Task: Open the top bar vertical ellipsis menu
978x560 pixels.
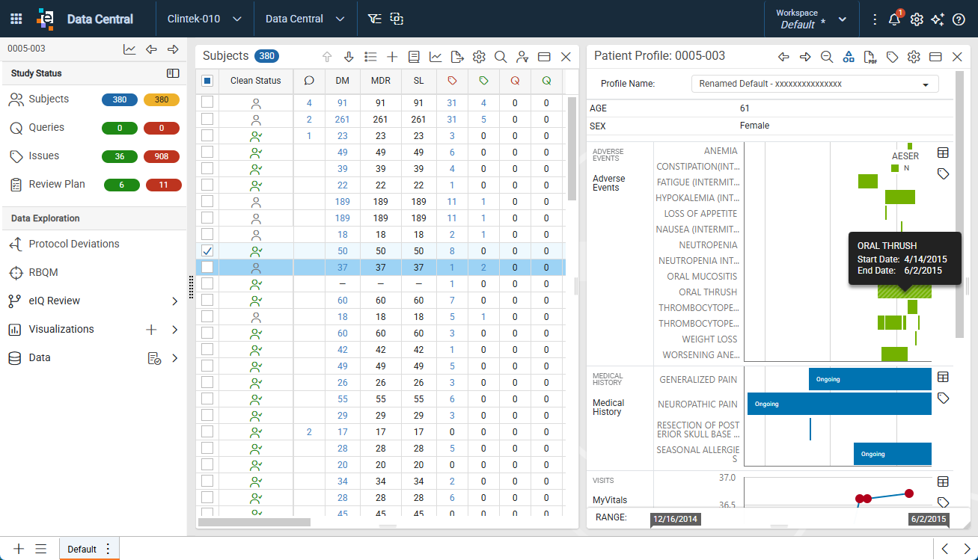Action: pyautogui.click(x=875, y=19)
